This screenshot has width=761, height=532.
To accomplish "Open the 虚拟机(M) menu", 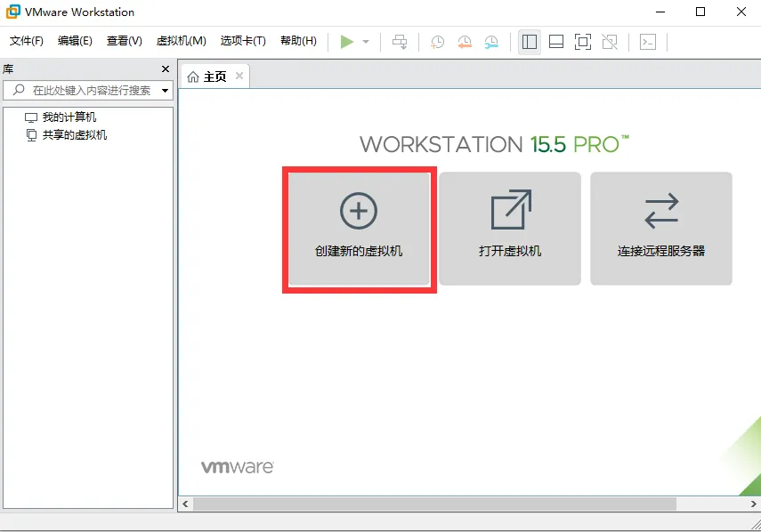I will [181, 41].
